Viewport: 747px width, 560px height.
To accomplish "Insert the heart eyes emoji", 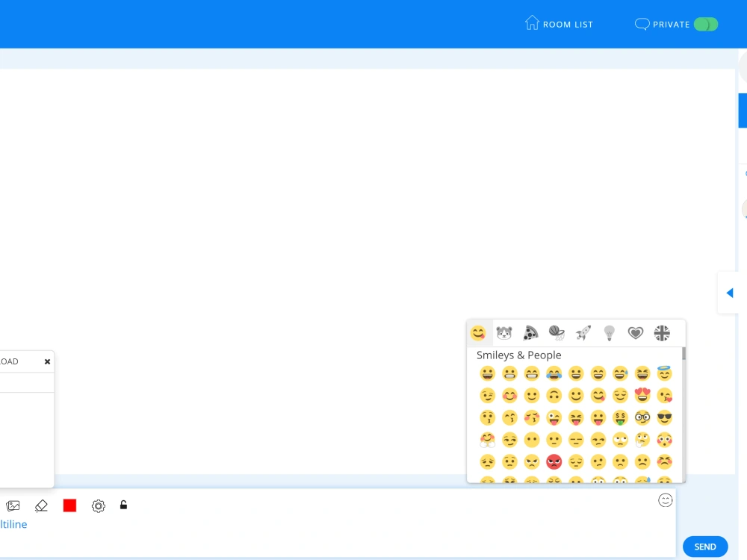I will point(642,396).
